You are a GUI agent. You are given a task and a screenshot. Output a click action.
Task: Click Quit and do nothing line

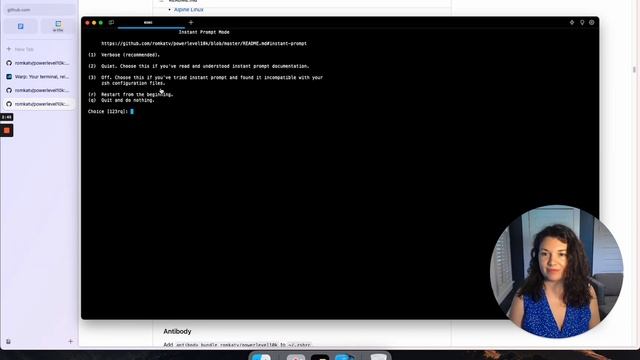click(121, 100)
